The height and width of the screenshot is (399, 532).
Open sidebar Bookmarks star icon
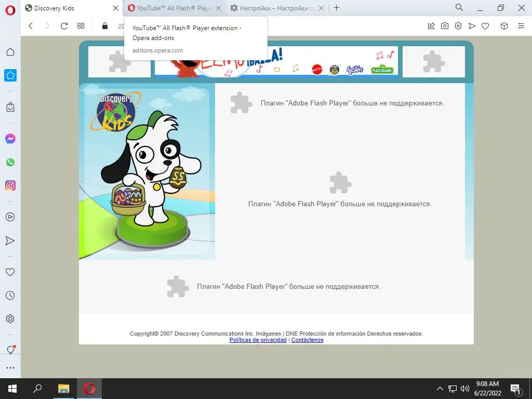(x=10, y=75)
